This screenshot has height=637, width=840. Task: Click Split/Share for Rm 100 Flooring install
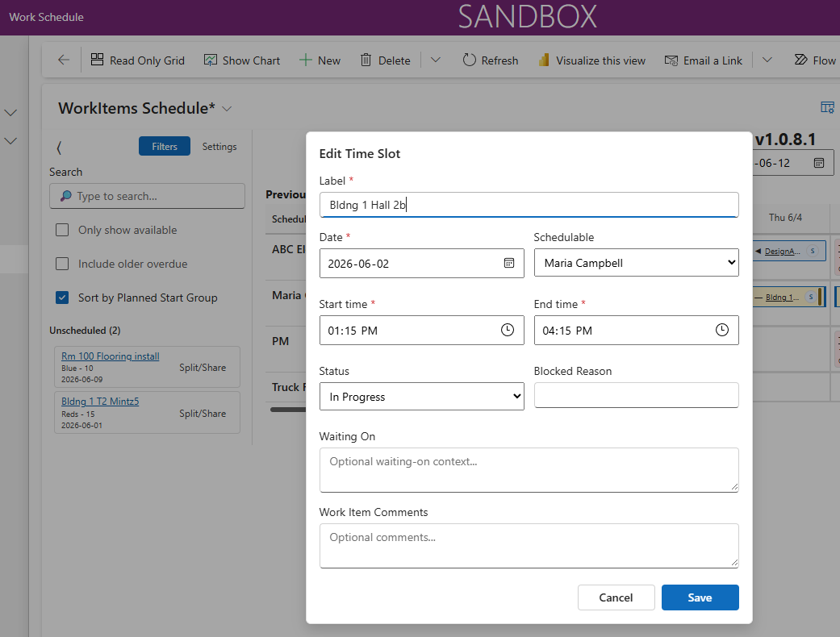pos(203,368)
